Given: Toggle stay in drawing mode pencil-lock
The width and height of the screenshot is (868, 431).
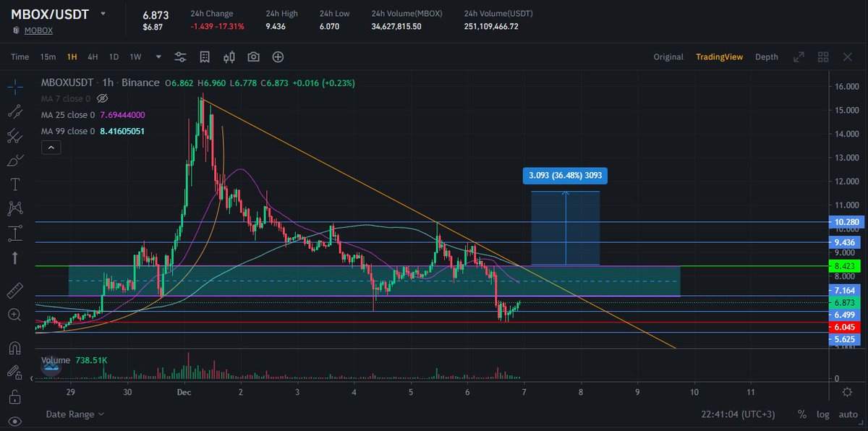Looking at the screenshot, I should 14,372.
